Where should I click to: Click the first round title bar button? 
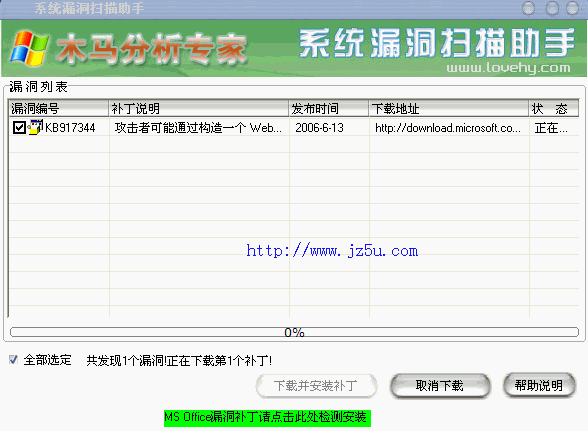click(529, 8)
